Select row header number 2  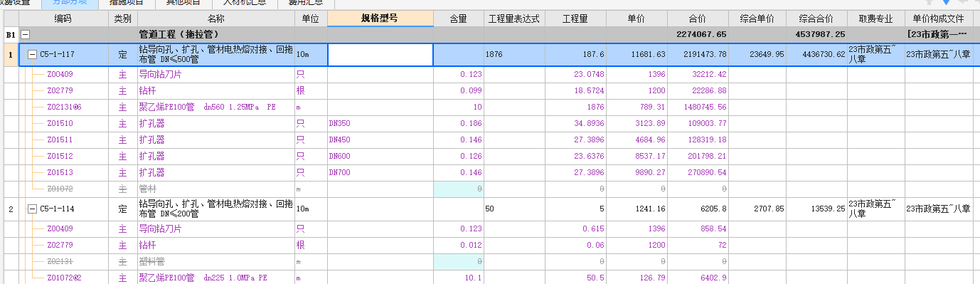[11, 209]
